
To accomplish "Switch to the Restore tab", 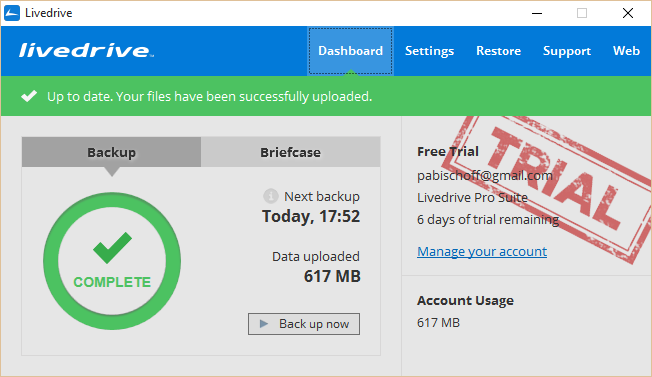I will [x=499, y=51].
